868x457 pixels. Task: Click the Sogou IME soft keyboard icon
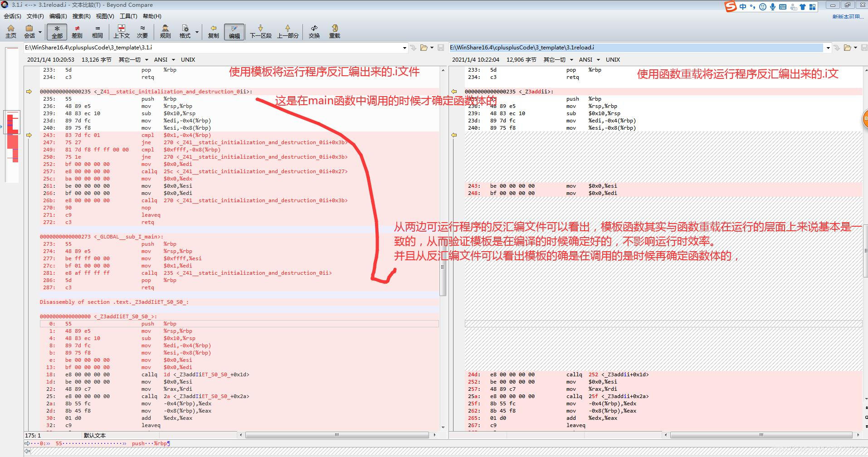(x=782, y=7)
